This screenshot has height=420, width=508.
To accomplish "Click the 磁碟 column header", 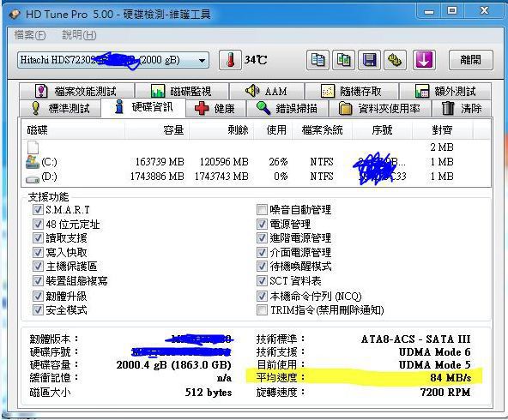I will [x=74, y=130].
